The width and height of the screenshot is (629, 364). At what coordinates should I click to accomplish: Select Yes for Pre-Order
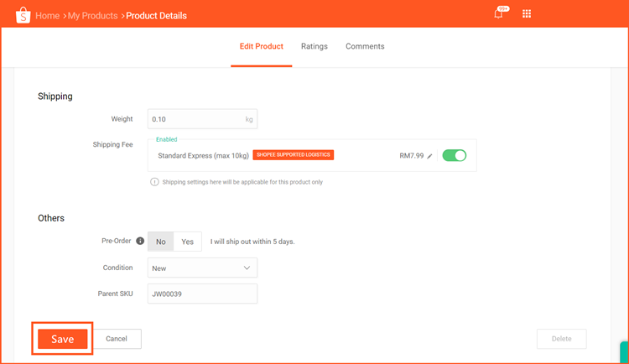pyautogui.click(x=187, y=242)
